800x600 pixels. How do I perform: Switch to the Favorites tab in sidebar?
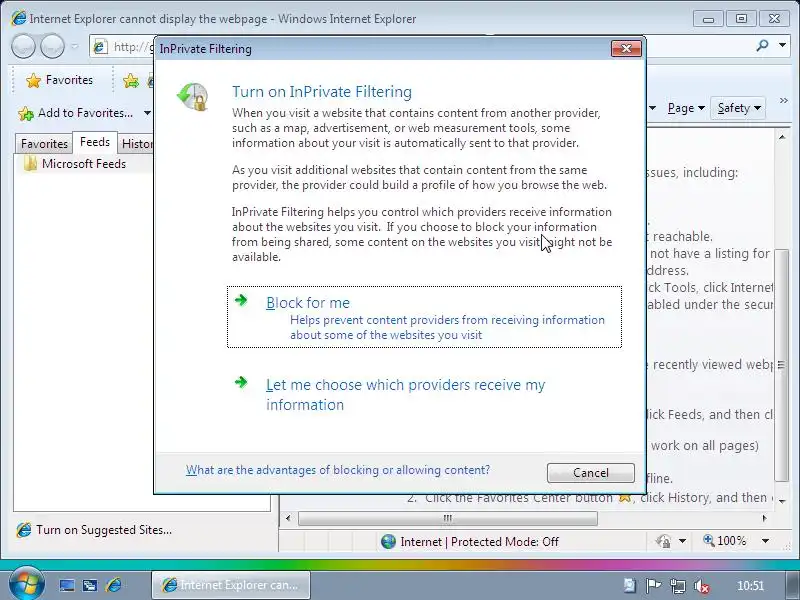click(44, 144)
